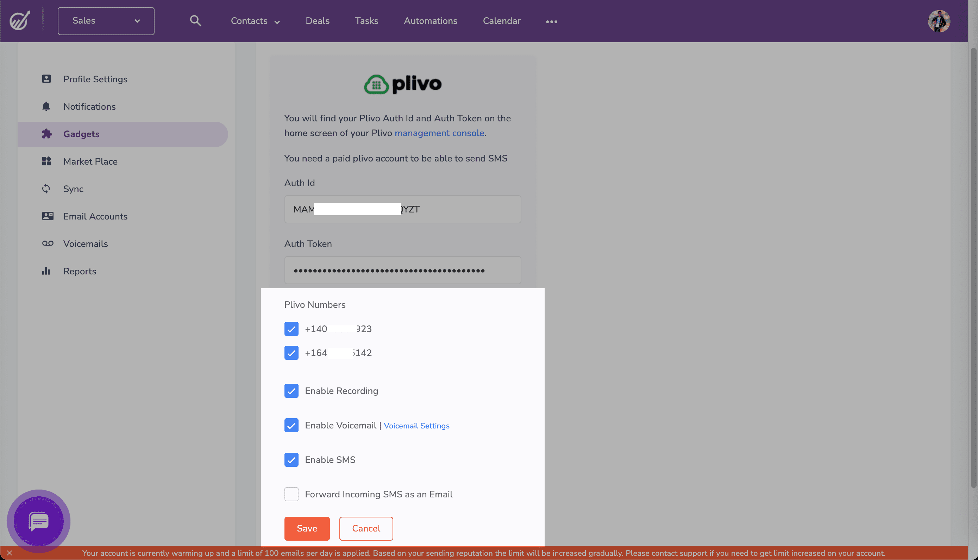Click the management console link
This screenshot has height=560, width=978.
click(439, 133)
